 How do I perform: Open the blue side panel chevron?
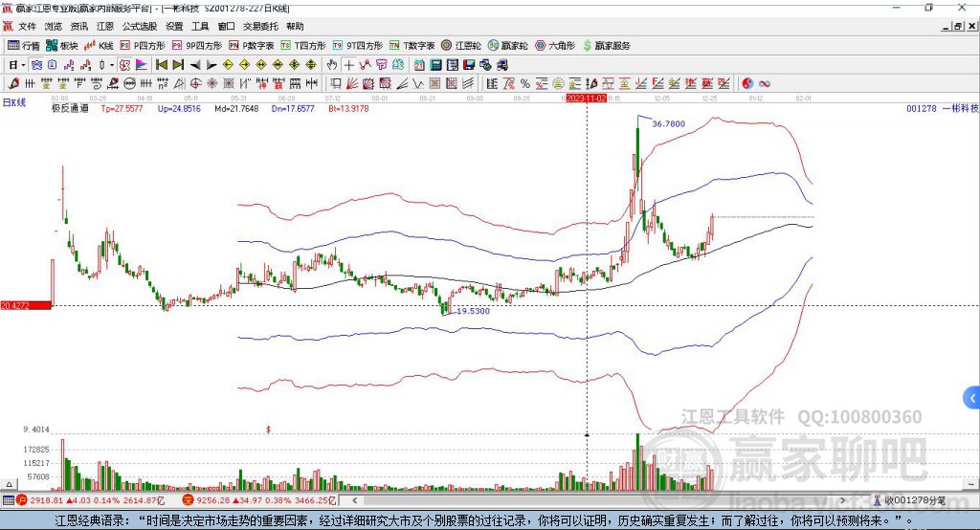click(x=971, y=398)
